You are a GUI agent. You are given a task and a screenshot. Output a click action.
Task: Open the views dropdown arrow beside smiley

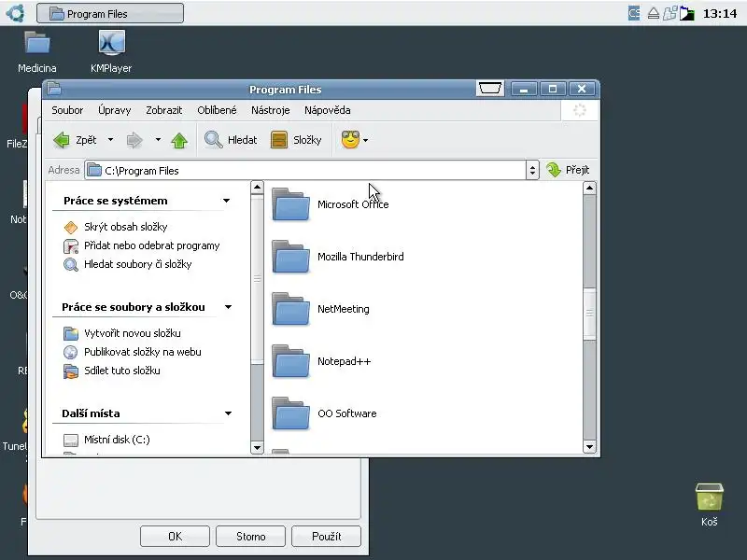[x=365, y=141]
